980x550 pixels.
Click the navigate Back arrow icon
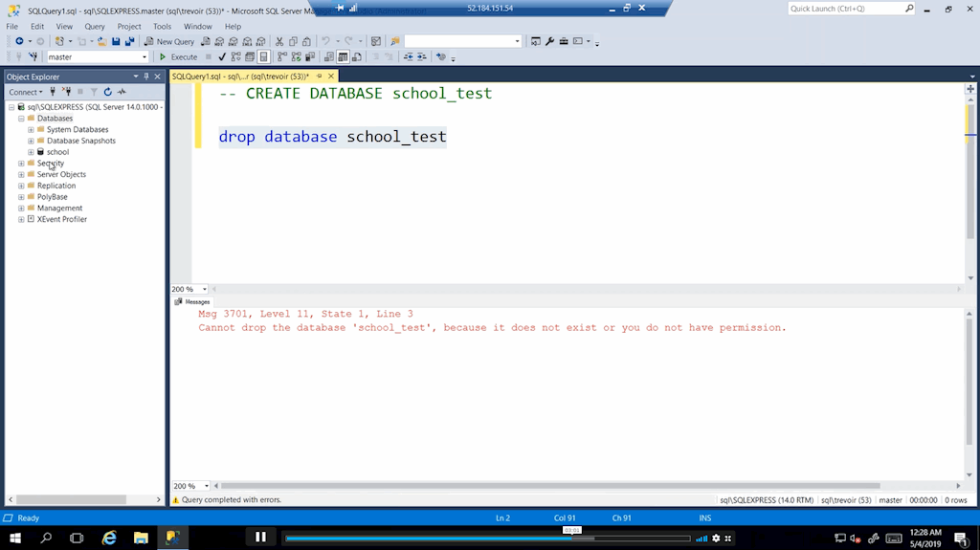19,41
